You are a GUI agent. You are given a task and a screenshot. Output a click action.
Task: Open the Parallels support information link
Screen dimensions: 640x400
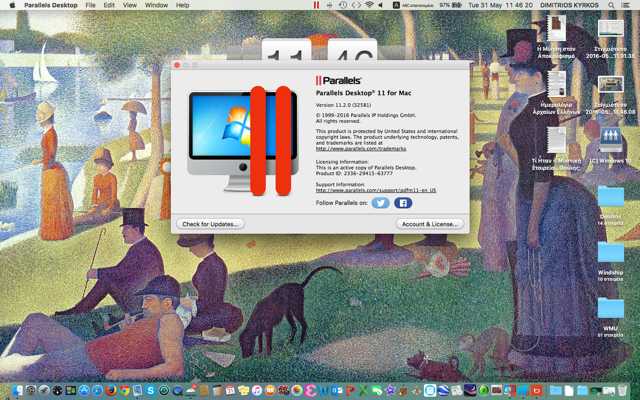376,190
